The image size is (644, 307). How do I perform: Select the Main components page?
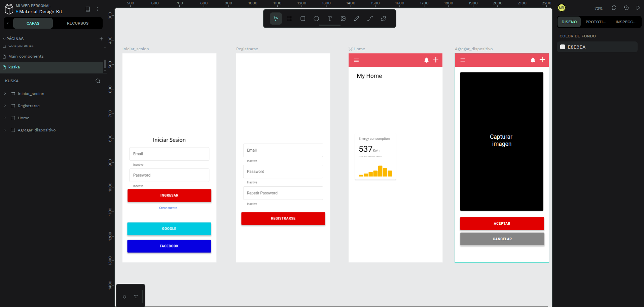[x=26, y=56]
